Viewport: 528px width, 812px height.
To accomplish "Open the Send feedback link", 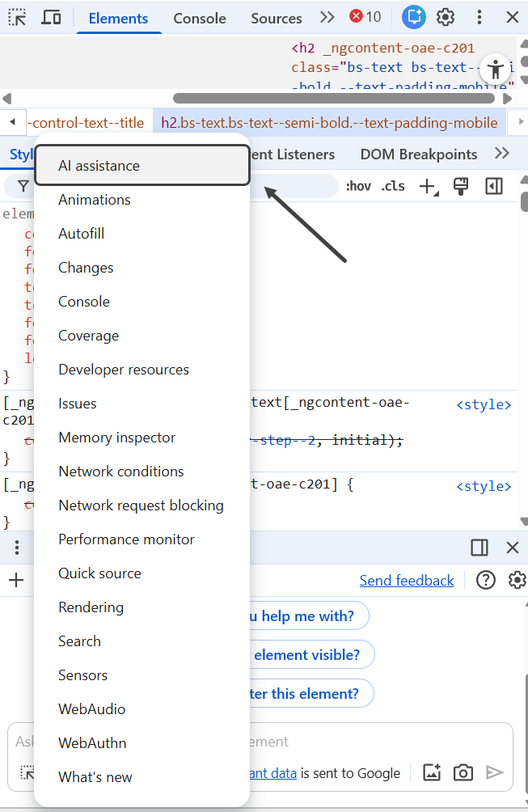I will click(x=406, y=581).
